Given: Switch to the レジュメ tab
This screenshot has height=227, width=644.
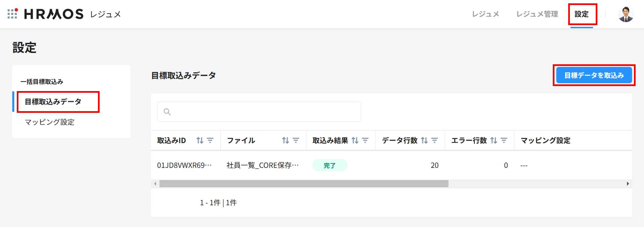Looking at the screenshot, I should [x=485, y=14].
